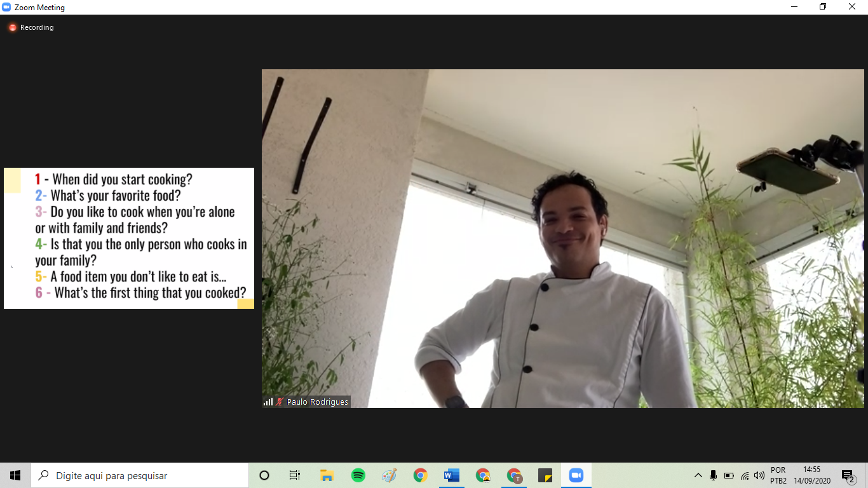The height and width of the screenshot is (488, 868).
Task: Click the small arrow at slide's left edge
Action: (11, 267)
